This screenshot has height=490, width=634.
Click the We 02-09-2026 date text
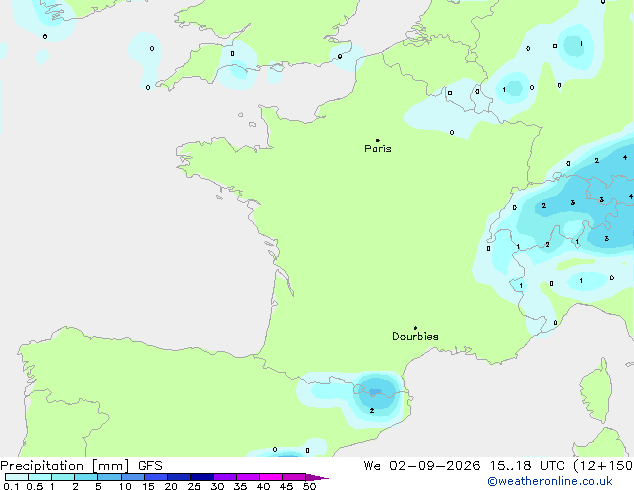click(x=422, y=466)
